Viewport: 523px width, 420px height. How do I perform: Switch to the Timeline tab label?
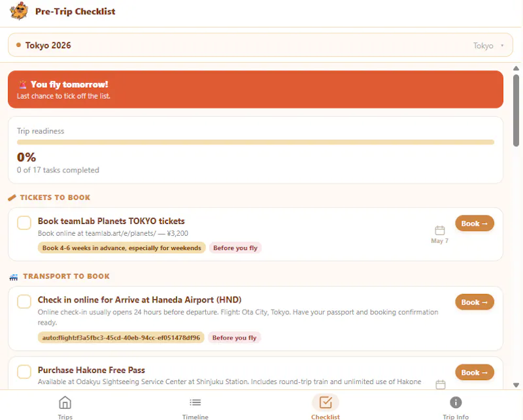pyautogui.click(x=195, y=417)
